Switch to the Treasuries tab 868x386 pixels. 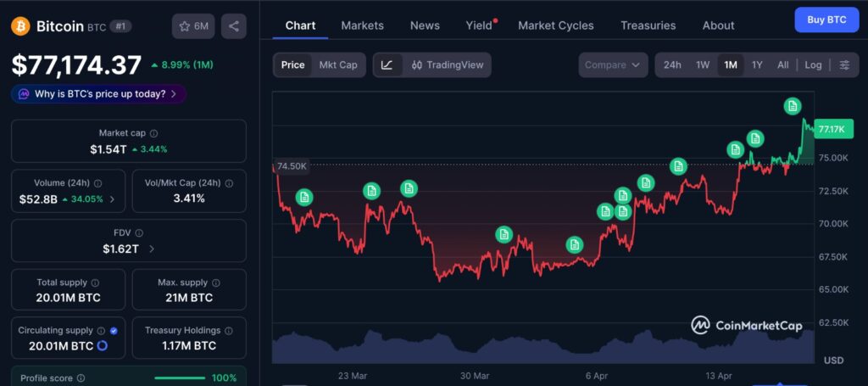click(x=648, y=25)
